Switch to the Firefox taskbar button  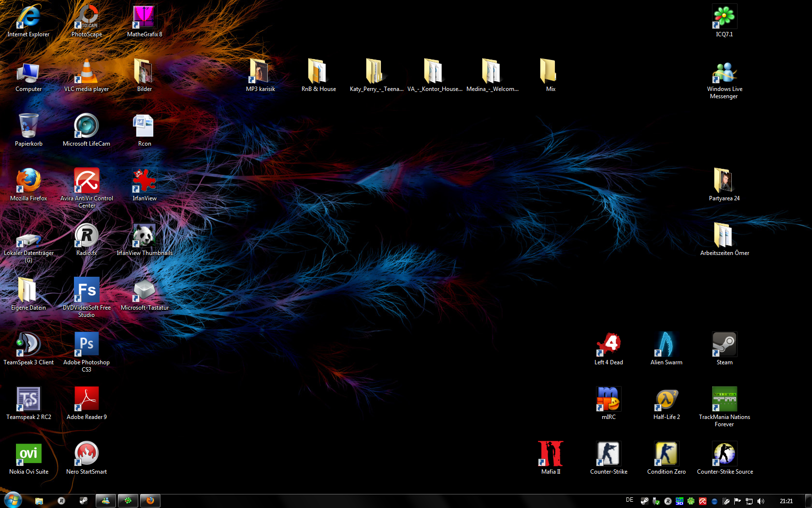coord(150,501)
